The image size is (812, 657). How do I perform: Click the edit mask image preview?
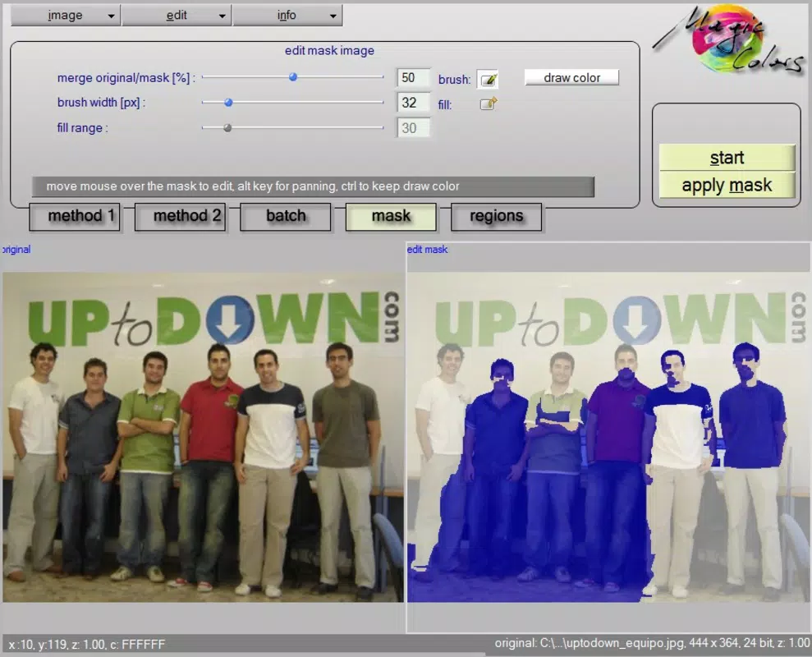(x=609, y=437)
